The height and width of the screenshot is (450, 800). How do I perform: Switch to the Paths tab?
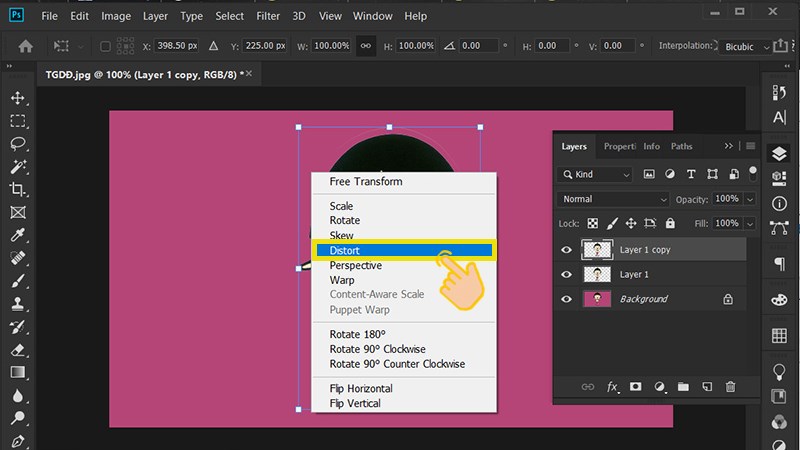click(681, 146)
